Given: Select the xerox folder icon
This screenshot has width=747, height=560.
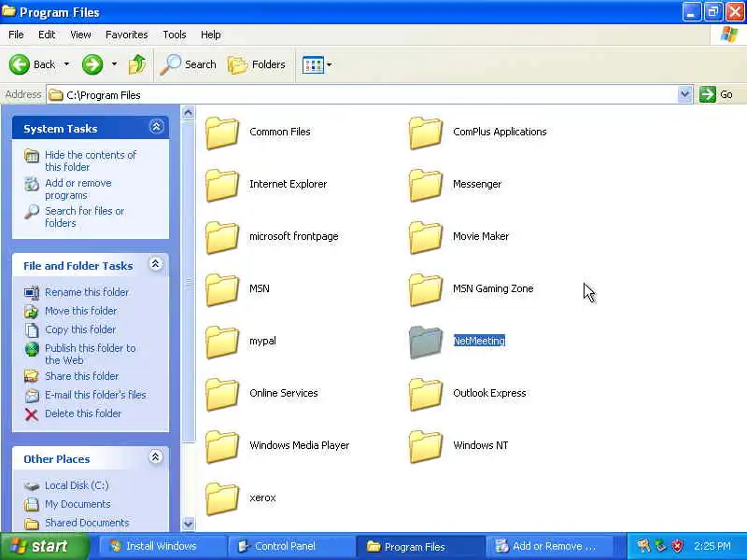Looking at the screenshot, I should (222, 498).
